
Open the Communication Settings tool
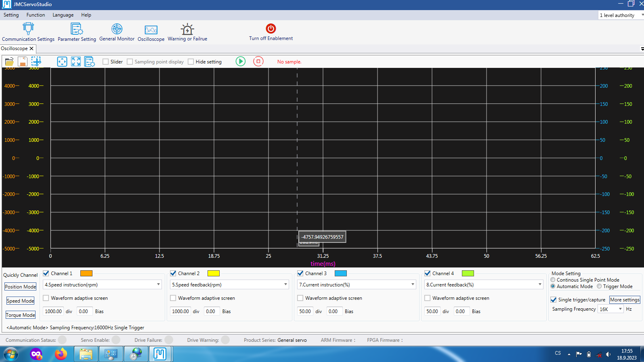pos(28,32)
